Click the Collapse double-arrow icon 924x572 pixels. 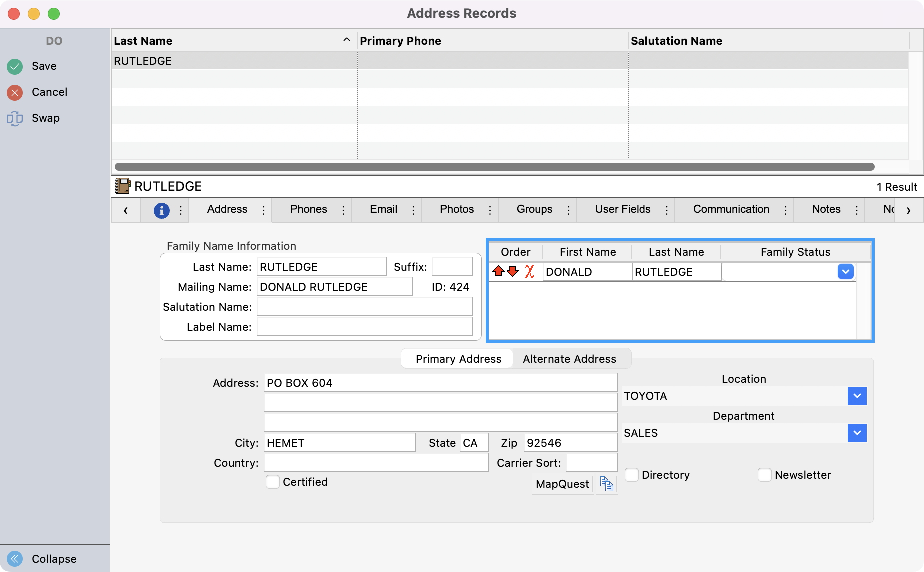15,558
